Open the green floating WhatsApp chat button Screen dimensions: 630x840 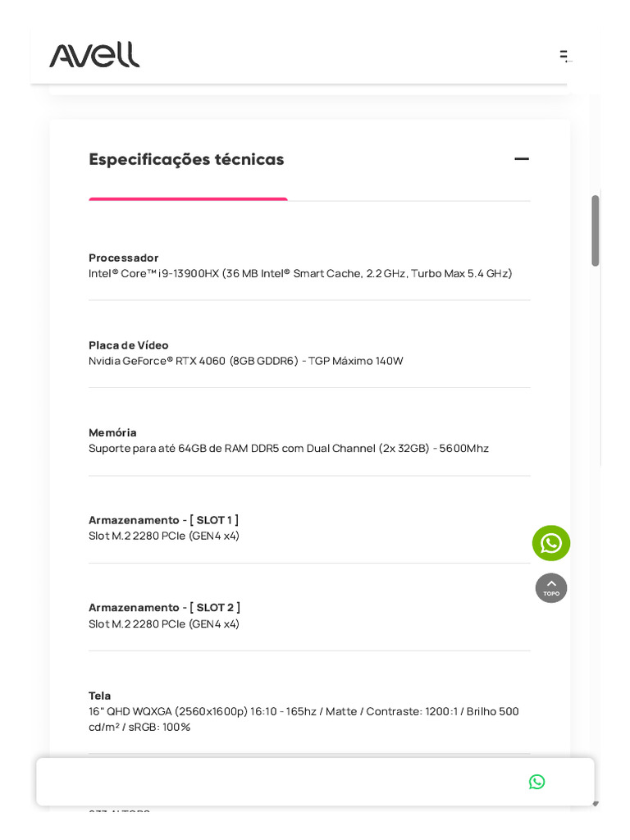[550, 543]
